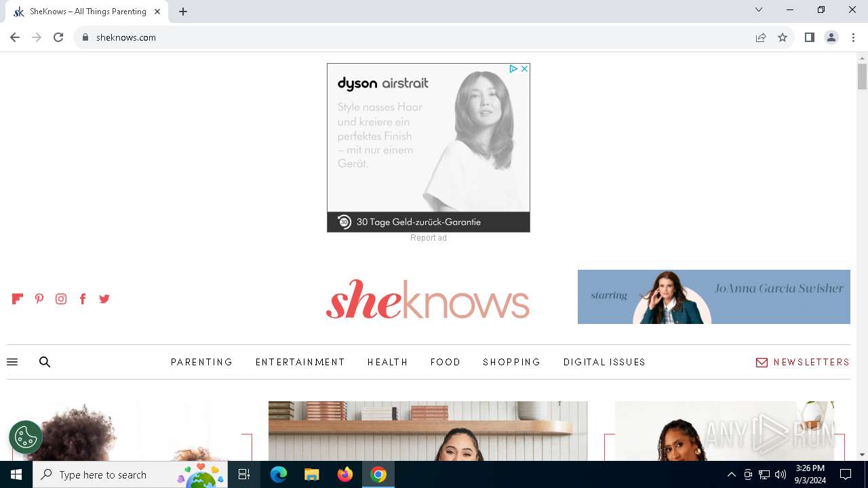The width and height of the screenshot is (868, 488).
Task: Open the Parenting section
Action: point(202,362)
